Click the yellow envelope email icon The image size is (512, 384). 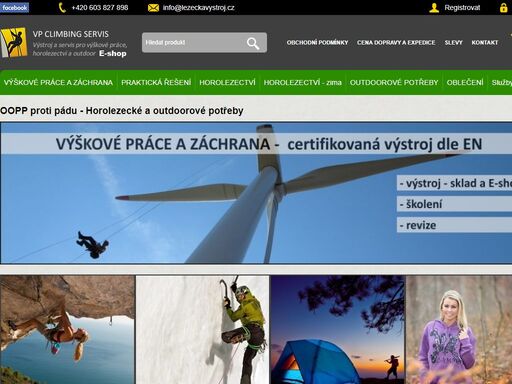153,8
